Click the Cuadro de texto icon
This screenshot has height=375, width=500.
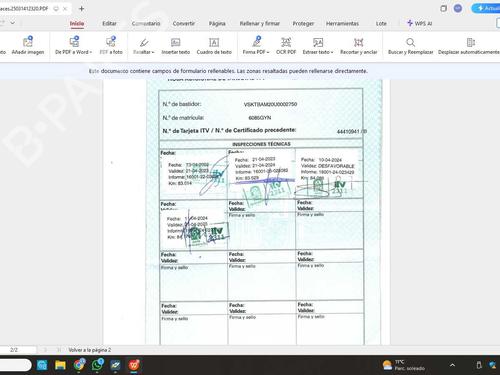214,42
